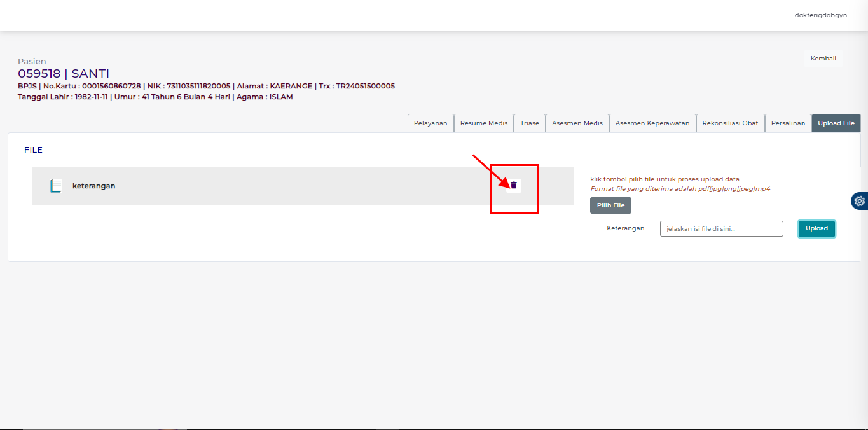Viewport: 868px width, 430px height.
Task: Switch to the Persalinan tab
Action: pos(788,123)
